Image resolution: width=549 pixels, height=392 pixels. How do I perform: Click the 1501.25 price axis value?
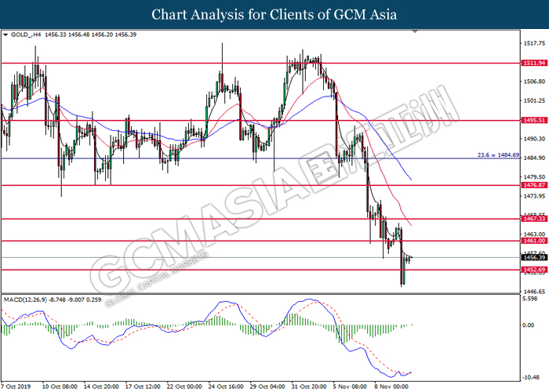[x=534, y=100]
